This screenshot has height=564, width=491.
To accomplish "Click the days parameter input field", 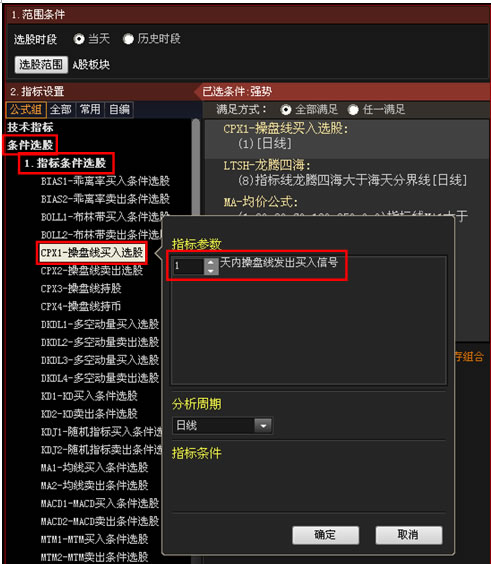I will tap(189, 267).
